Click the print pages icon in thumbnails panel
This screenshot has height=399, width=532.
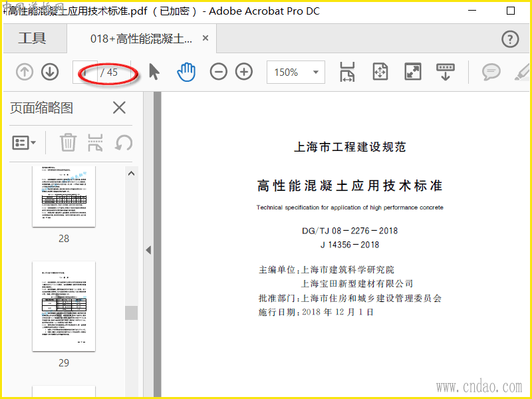point(95,142)
